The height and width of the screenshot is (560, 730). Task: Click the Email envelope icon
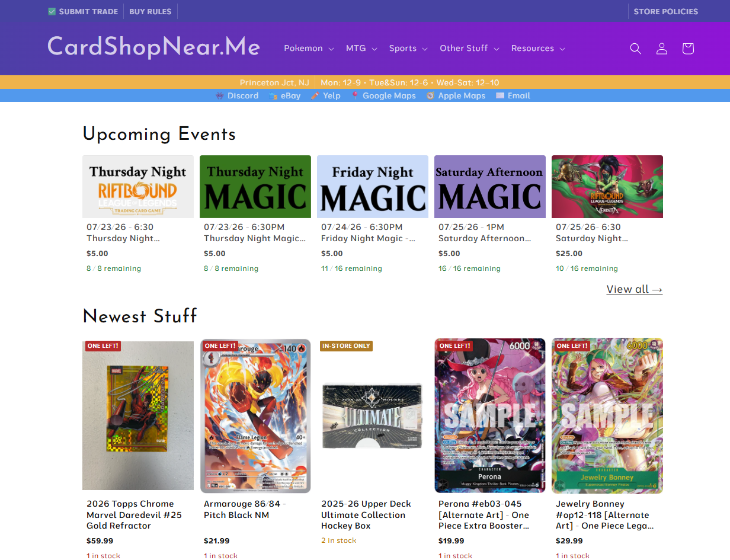500,95
